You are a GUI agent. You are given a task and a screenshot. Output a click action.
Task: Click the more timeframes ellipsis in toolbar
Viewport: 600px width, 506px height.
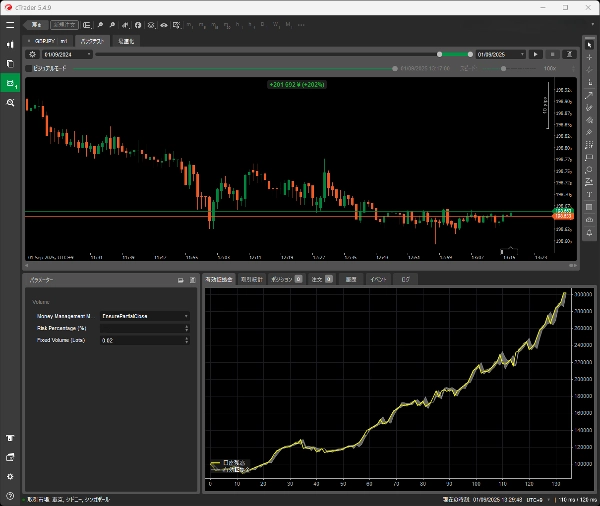coord(301,25)
